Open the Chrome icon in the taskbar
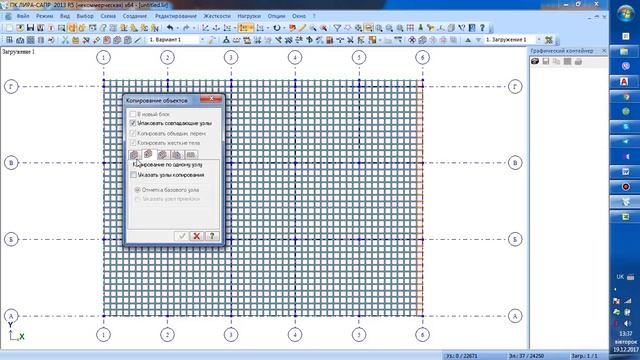This screenshot has height=360, width=640. (625, 97)
